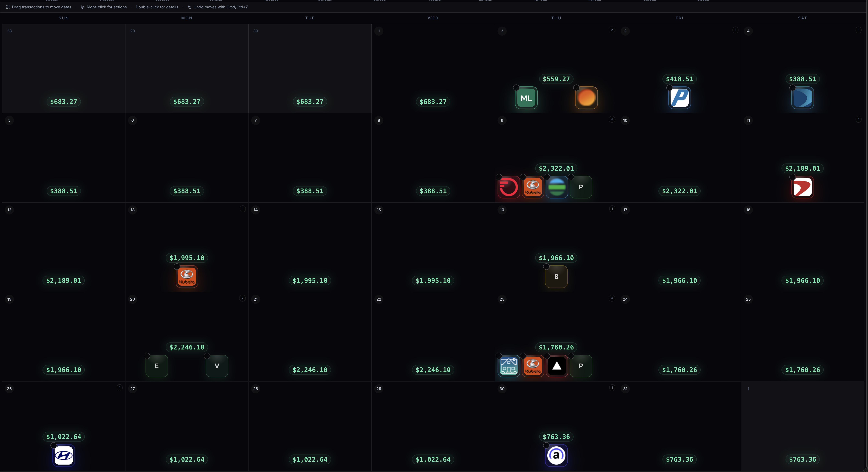Click the count badge '4' on day 9
The image size is (868, 472).
(x=612, y=119)
